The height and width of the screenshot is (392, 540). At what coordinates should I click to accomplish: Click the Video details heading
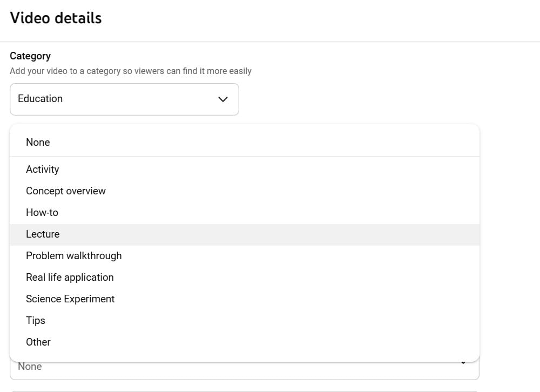point(56,18)
